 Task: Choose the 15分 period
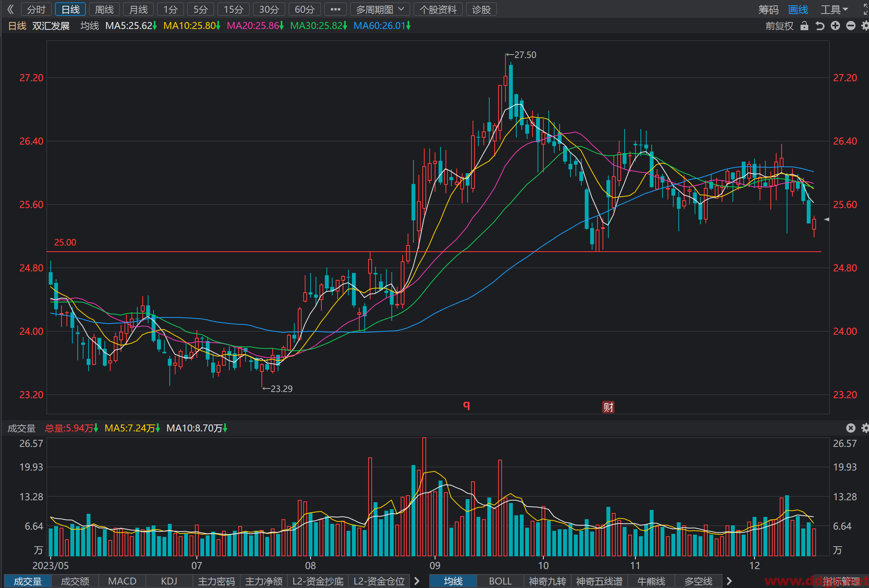click(234, 9)
